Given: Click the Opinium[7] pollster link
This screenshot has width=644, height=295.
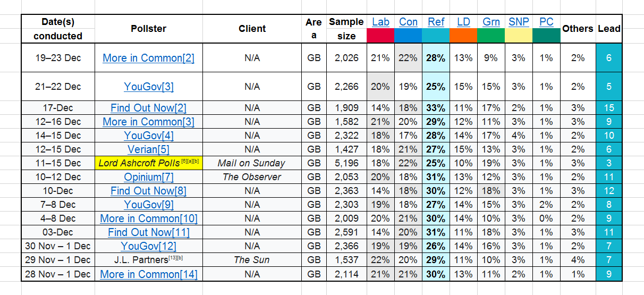Looking at the screenshot, I should coord(148,177).
